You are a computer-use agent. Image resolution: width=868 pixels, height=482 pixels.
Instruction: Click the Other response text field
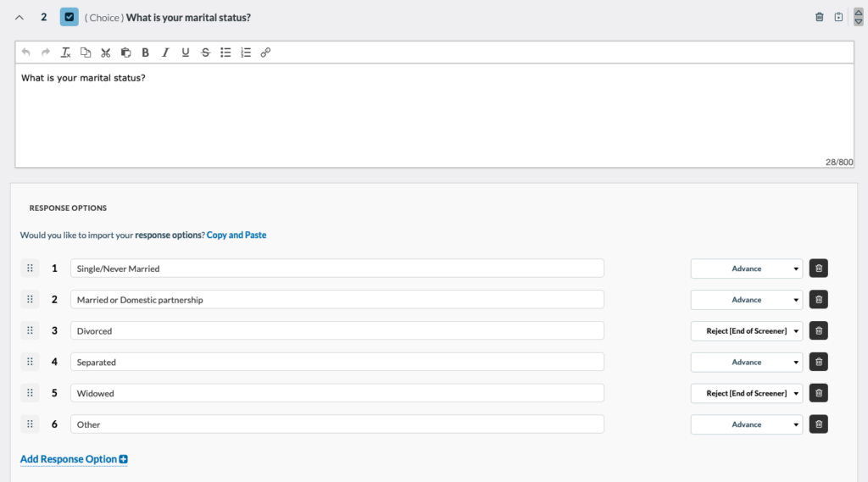click(337, 424)
